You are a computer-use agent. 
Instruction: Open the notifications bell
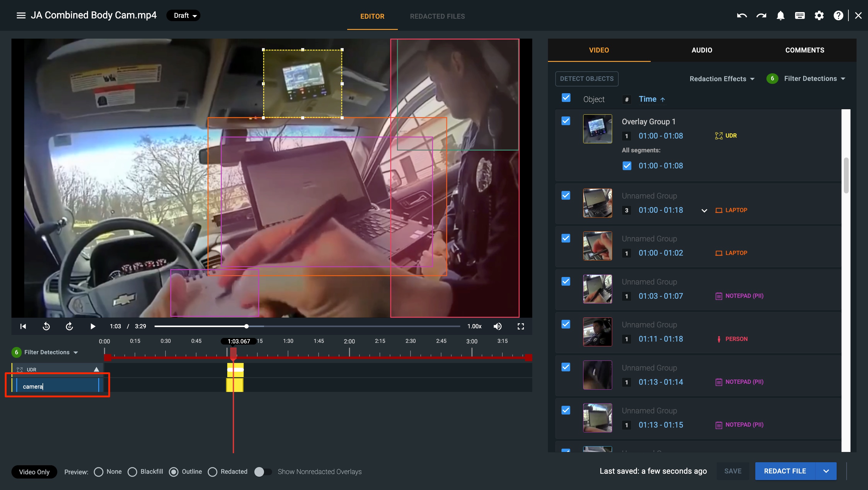click(780, 15)
